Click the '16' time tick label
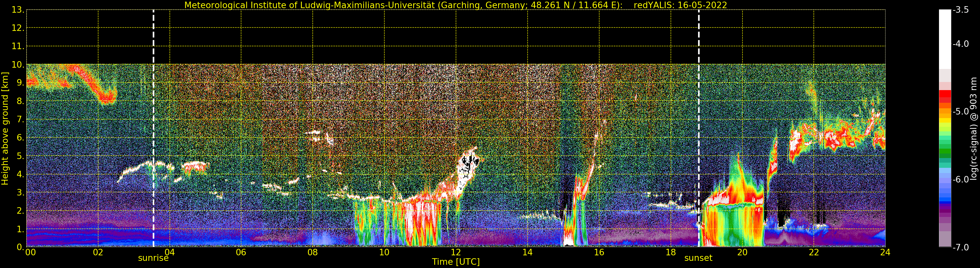980x268 pixels. tap(599, 252)
